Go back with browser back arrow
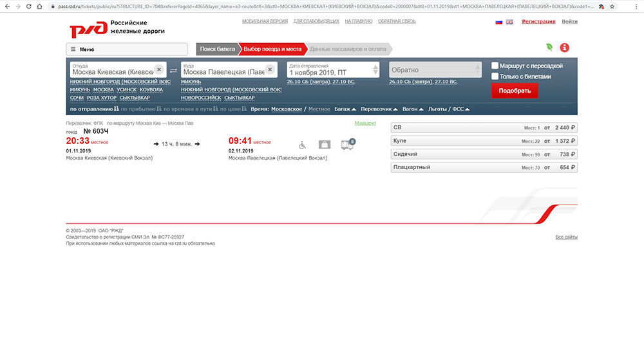Screen dimensions: 644x337 pyautogui.click(x=7, y=6)
